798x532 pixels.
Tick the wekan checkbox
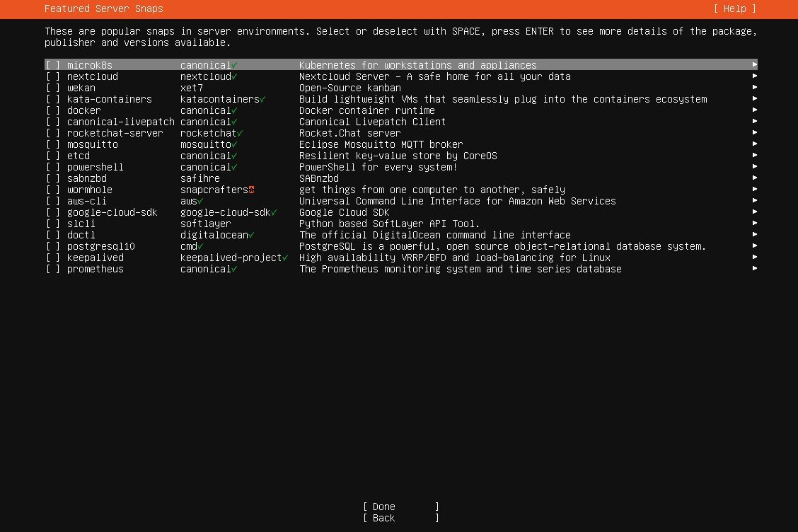(x=53, y=88)
